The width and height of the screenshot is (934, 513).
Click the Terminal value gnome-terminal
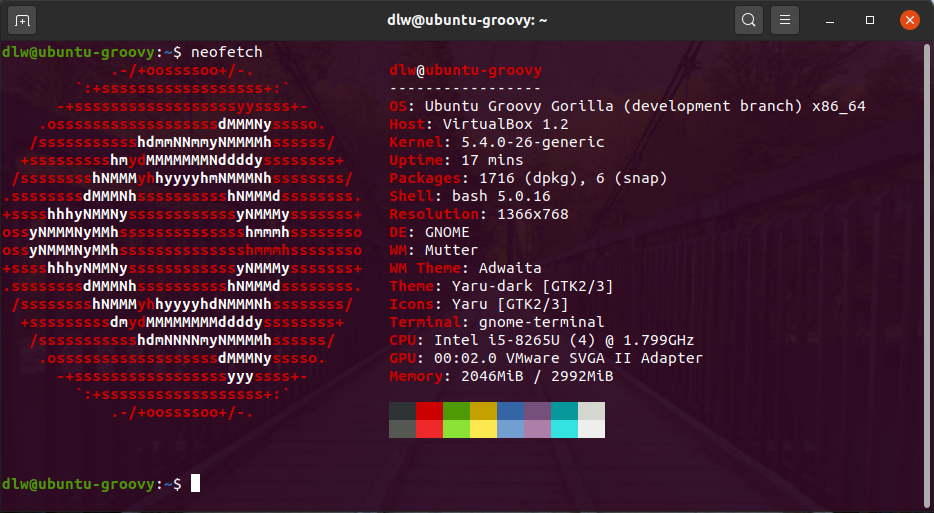541,322
